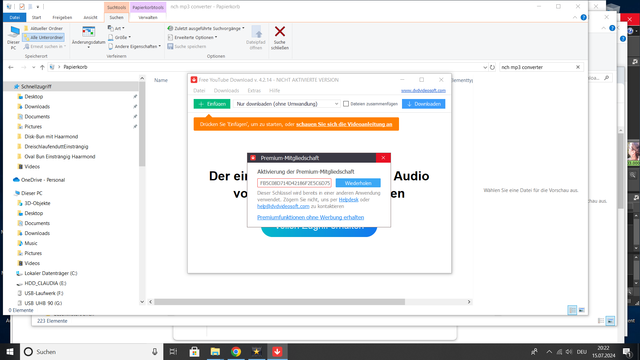Switch to the Verwalten ribbon tab
The width and height of the screenshot is (640, 360).
tap(148, 17)
